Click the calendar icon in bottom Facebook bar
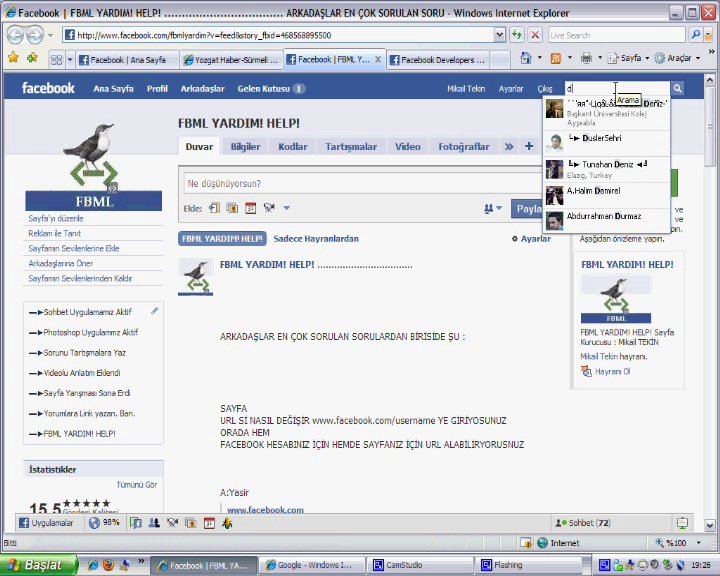 [209, 523]
